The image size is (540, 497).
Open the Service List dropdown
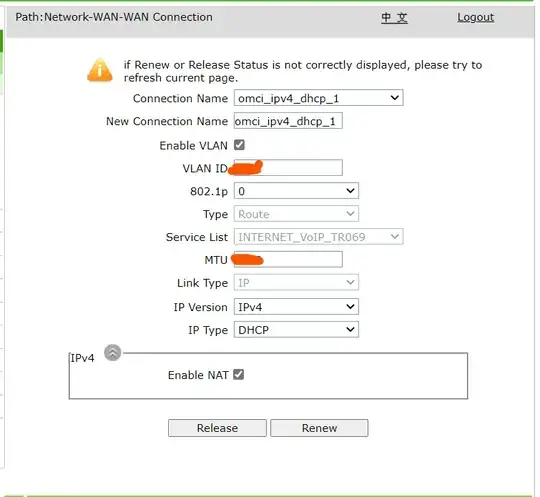pos(319,237)
